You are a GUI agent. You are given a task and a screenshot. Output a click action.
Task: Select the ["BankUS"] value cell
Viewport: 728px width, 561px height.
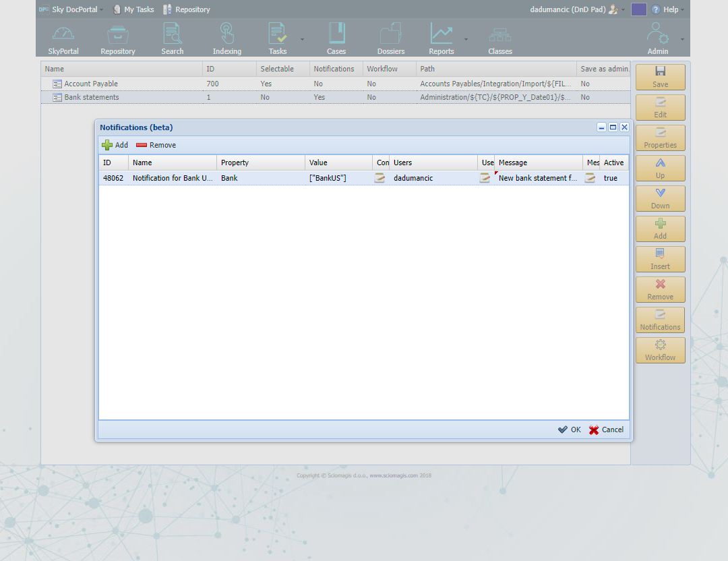pos(338,178)
